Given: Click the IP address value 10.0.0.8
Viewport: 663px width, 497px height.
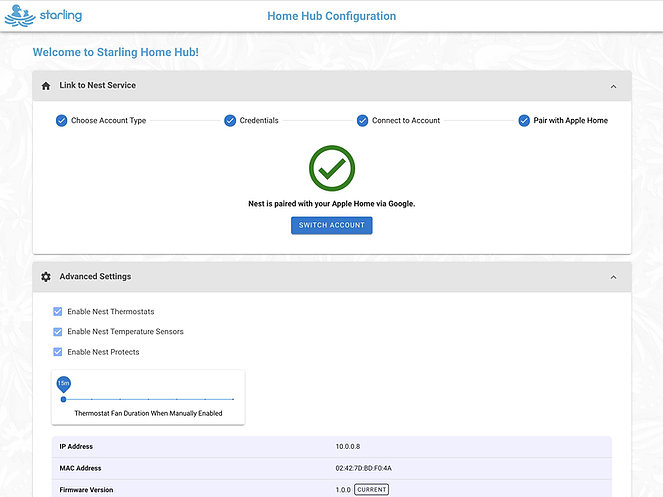Looking at the screenshot, I should click(348, 447).
